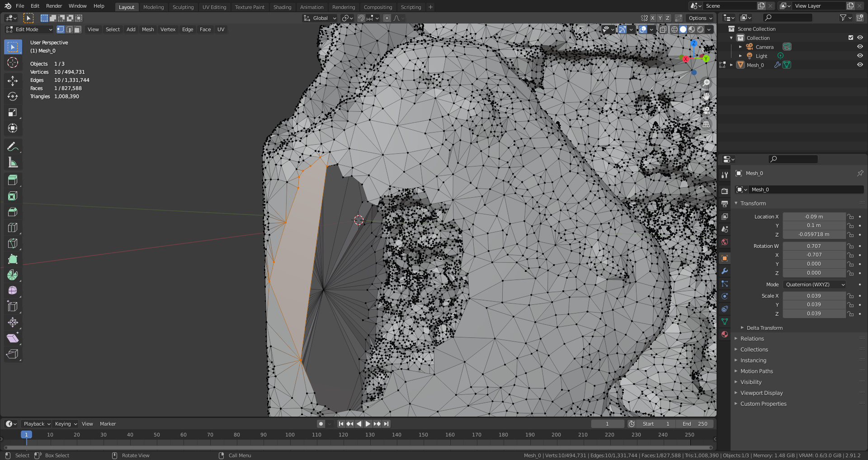This screenshot has width=868, height=460.
Task: Expand the Relations panel
Action: [752, 339]
